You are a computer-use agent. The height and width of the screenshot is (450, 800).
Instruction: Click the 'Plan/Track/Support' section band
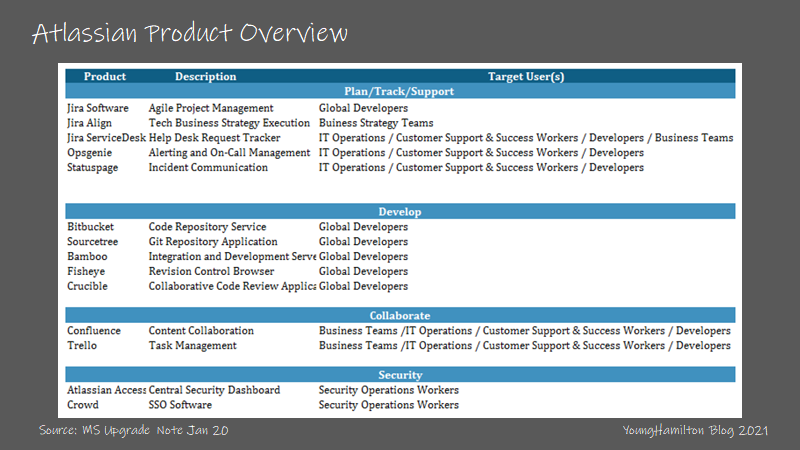point(400,91)
